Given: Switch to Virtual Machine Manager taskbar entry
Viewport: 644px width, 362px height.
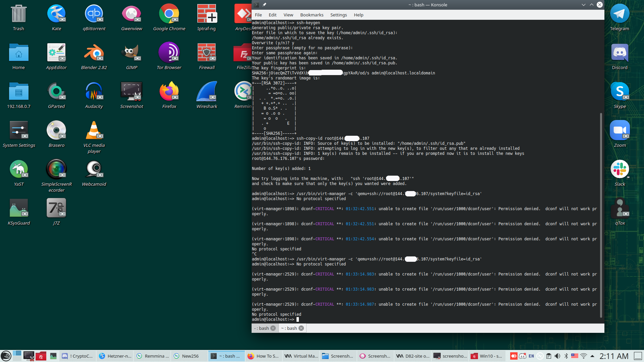Looking at the screenshot, I should coord(301,356).
